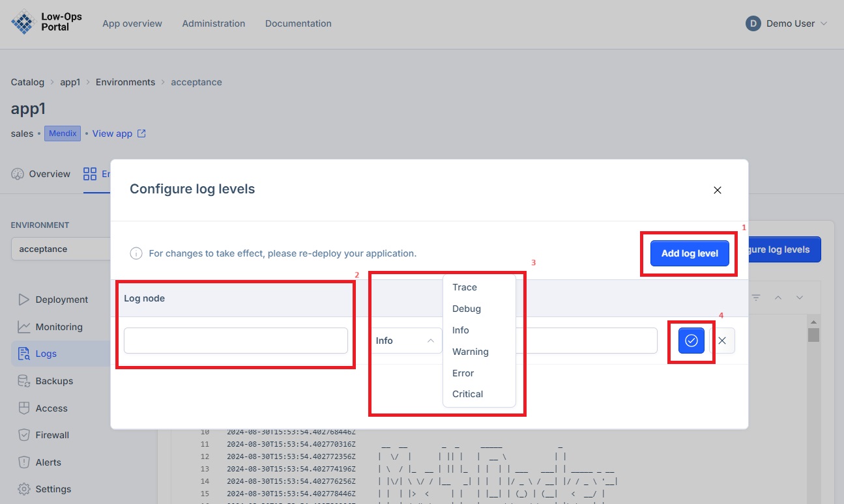Screen dimensions: 844x504
Task: Click the Monitoring chart icon
Action: pyautogui.click(x=24, y=327)
